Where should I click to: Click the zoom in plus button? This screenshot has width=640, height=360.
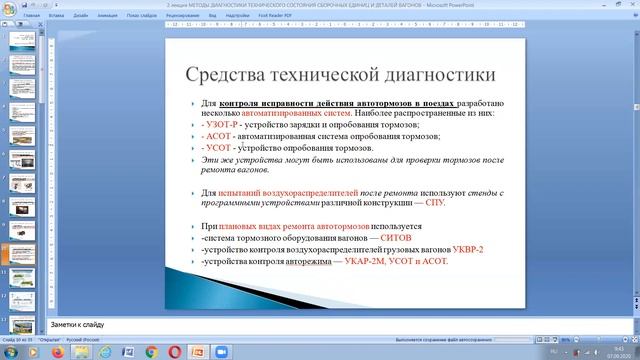point(625,340)
